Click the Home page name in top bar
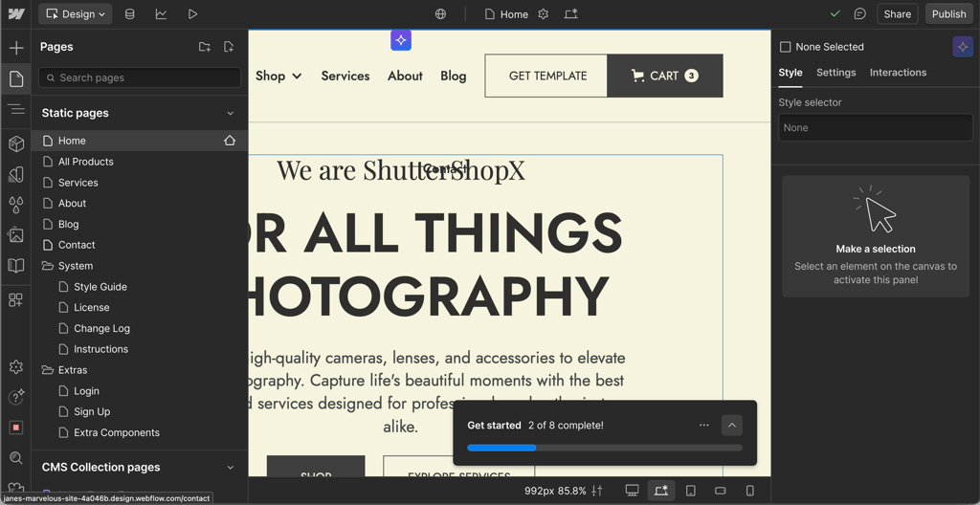Viewport: 980px width, 505px height. (514, 13)
